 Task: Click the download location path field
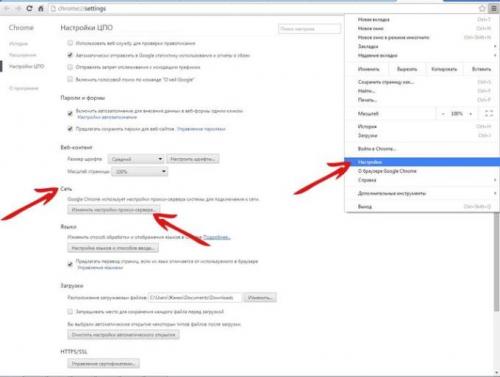click(x=194, y=297)
